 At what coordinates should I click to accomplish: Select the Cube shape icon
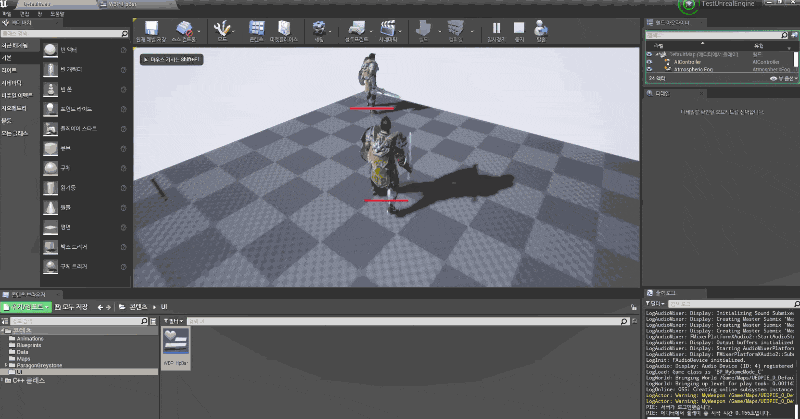point(50,148)
